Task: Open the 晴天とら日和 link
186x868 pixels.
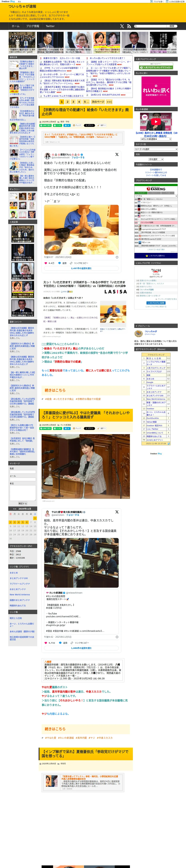Action: click(16, 618)
